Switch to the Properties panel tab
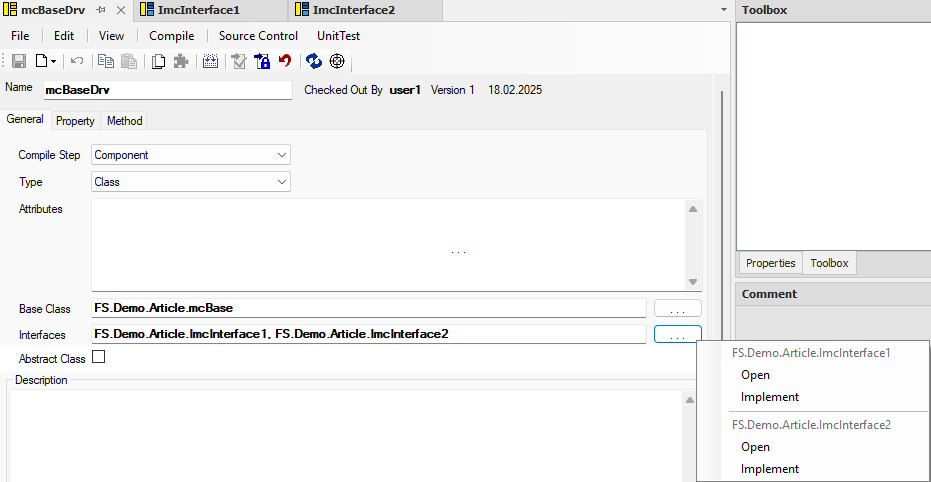 770,263
